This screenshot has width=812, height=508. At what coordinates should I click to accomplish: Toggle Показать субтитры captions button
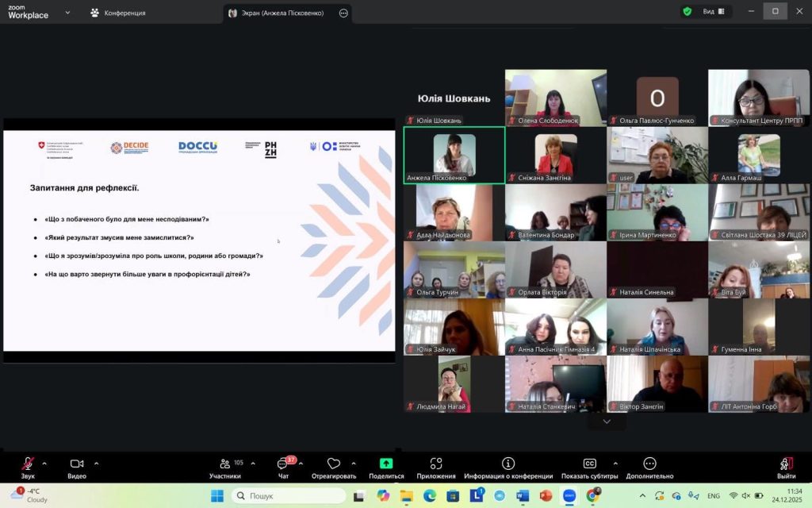pos(589,464)
